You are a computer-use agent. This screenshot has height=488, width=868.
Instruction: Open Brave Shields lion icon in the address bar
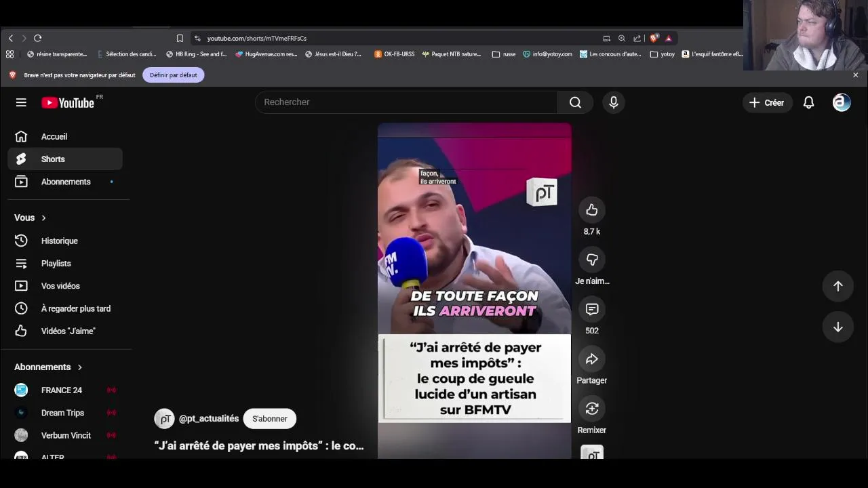(x=654, y=38)
